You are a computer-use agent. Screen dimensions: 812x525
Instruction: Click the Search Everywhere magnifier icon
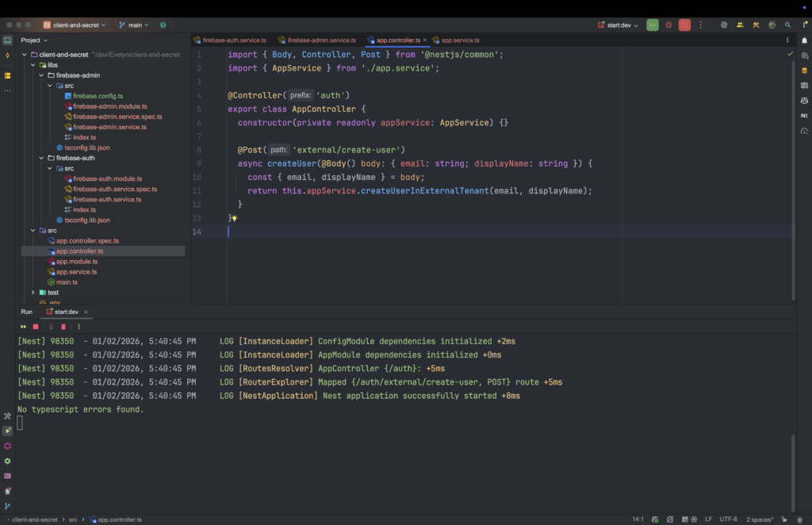[787, 25]
